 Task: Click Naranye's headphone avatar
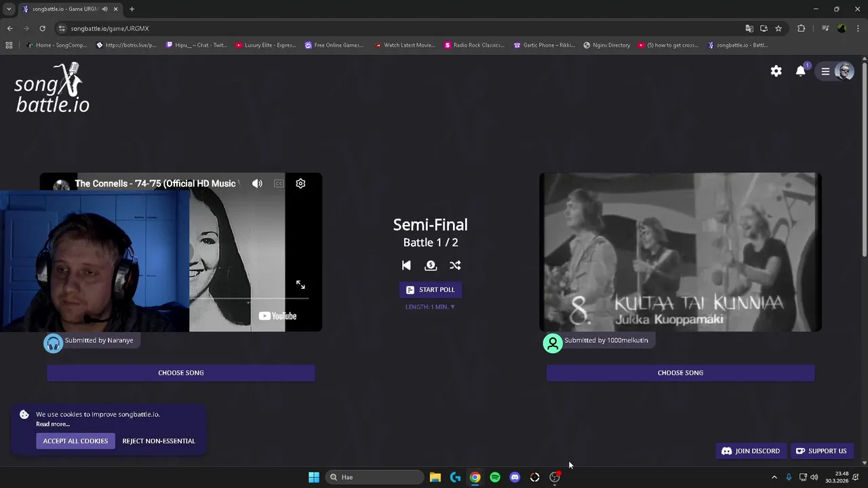(x=53, y=343)
